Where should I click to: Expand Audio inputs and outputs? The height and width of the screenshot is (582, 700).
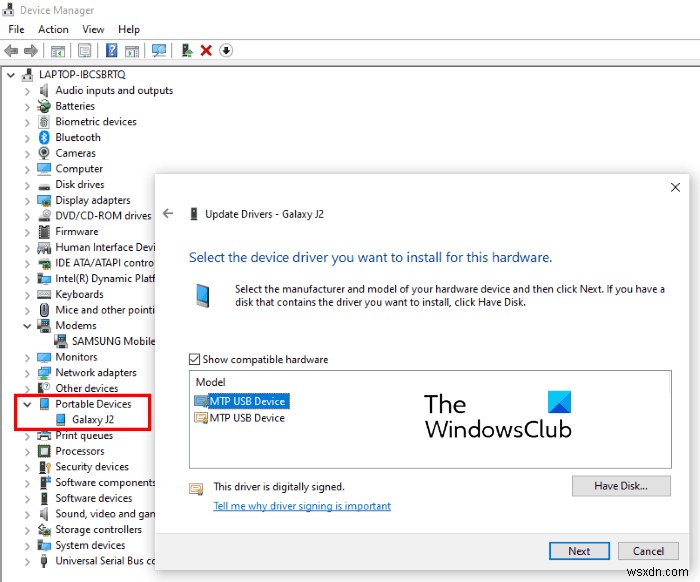(27, 91)
